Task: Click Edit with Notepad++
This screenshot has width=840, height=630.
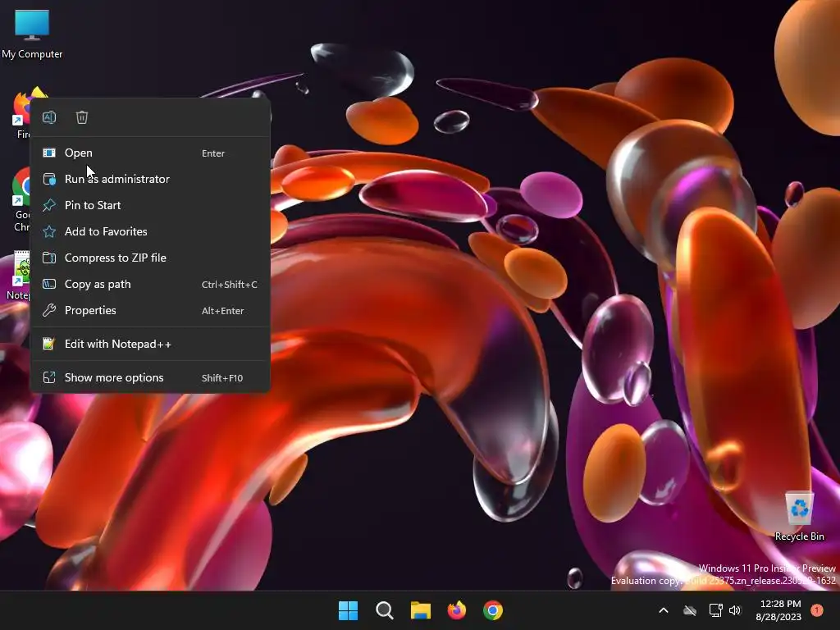Action: click(150, 344)
